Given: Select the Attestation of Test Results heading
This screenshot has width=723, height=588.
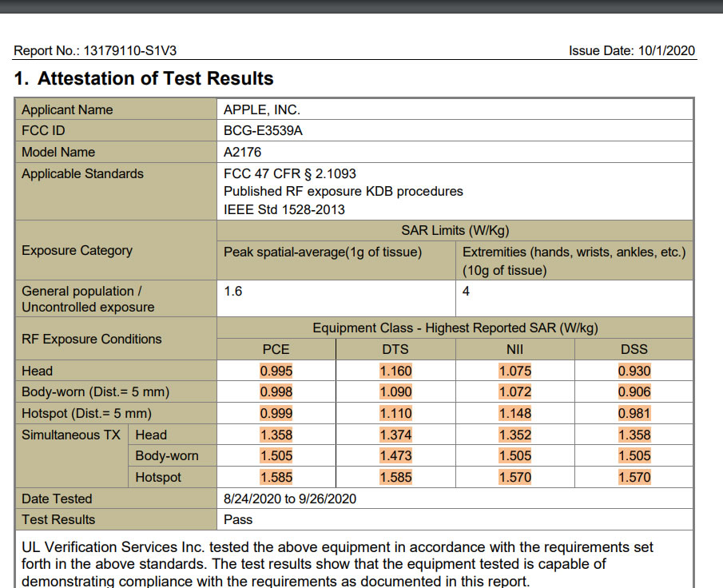Looking at the screenshot, I should (144, 79).
